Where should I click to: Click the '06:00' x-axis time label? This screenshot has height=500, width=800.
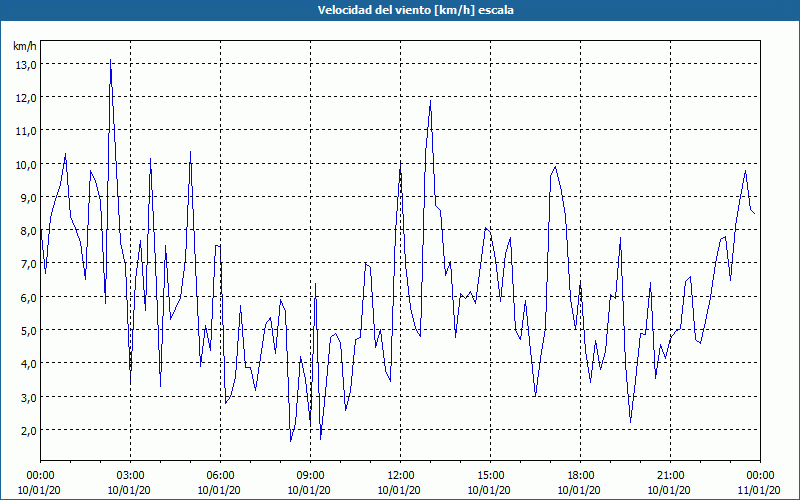coord(220,476)
